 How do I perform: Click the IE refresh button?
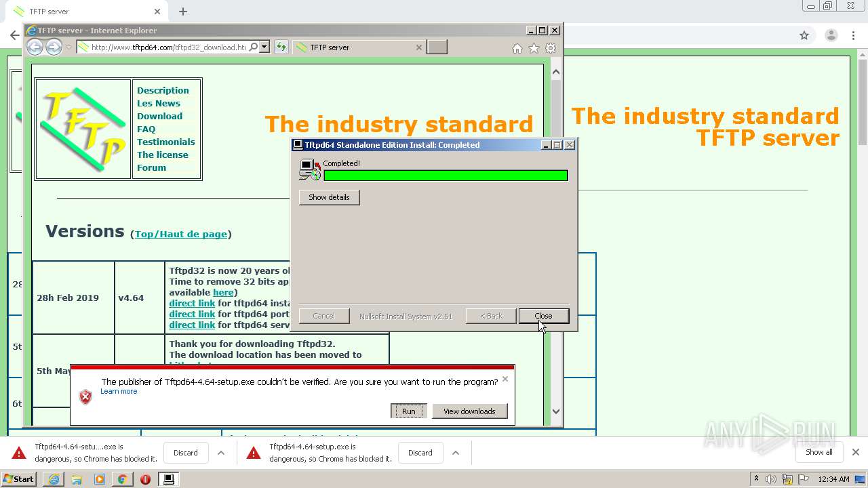[281, 47]
